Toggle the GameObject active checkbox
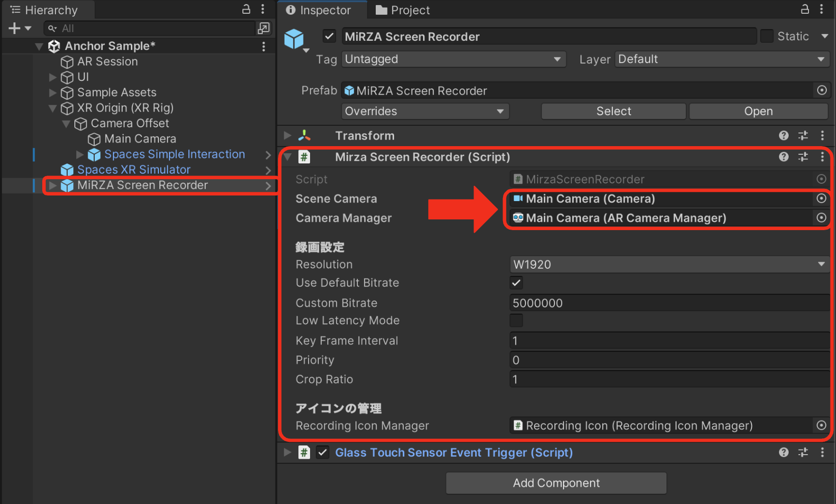Viewport: 836px width, 504px height. 329,36
